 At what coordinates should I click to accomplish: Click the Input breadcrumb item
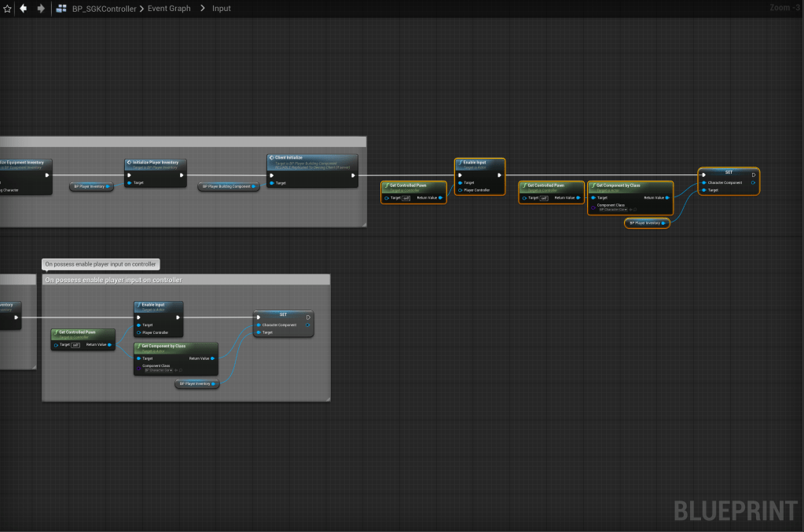(221, 9)
